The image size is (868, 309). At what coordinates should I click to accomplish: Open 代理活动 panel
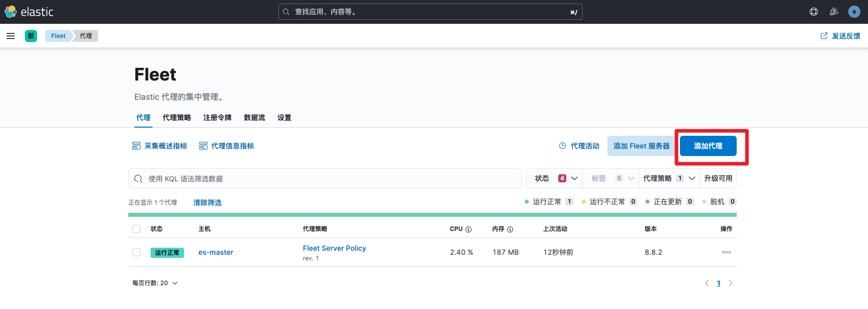tap(579, 146)
